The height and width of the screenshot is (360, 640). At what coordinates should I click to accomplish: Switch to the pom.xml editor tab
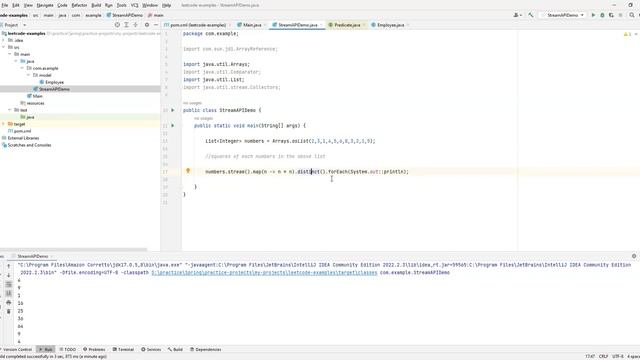[x=197, y=25]
